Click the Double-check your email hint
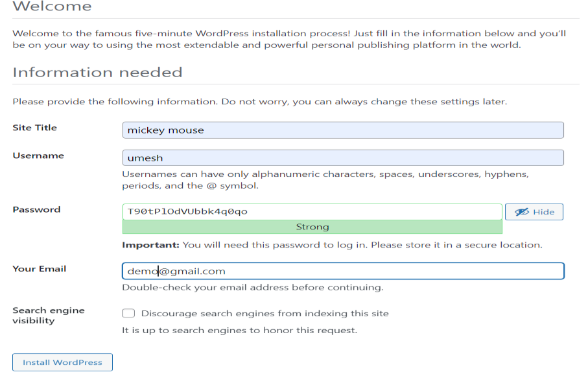Image resolution: width=588 pixels, height=372 pixels. point(253,288)
